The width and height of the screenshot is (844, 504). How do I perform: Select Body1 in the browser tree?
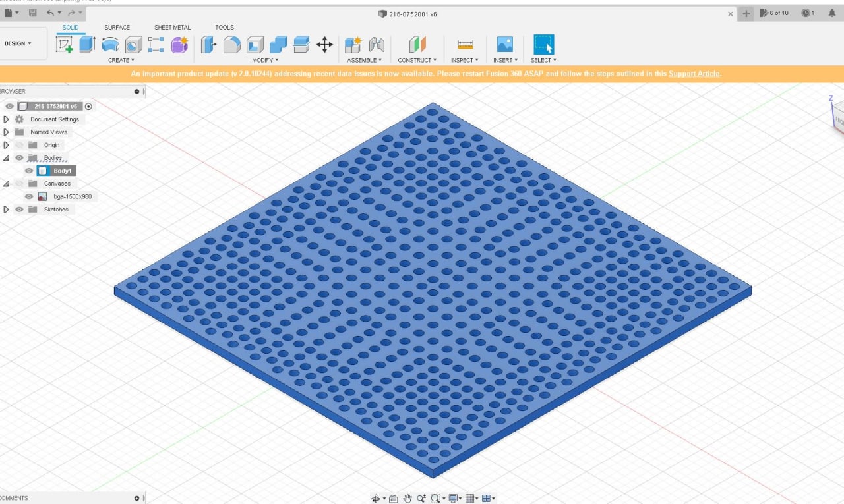[x=61, y=171]
